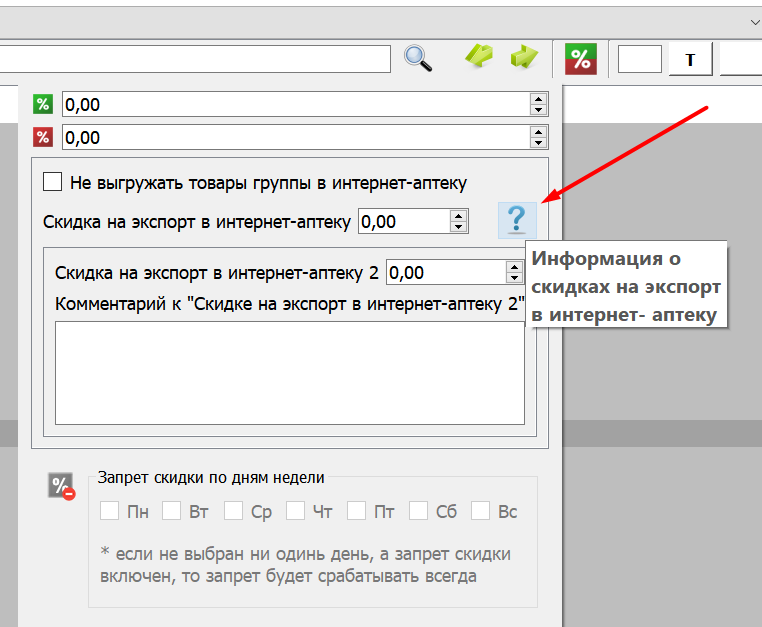Increase the green percent value with up arrow
Image resolution: width=762 pixels, height=627 pixels.
pos(539,99)
